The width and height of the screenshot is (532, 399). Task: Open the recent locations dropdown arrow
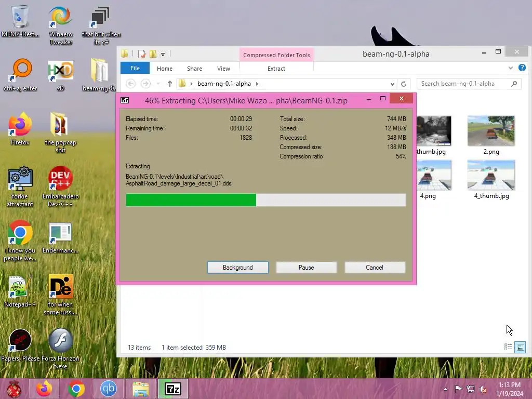pos(158,84)
